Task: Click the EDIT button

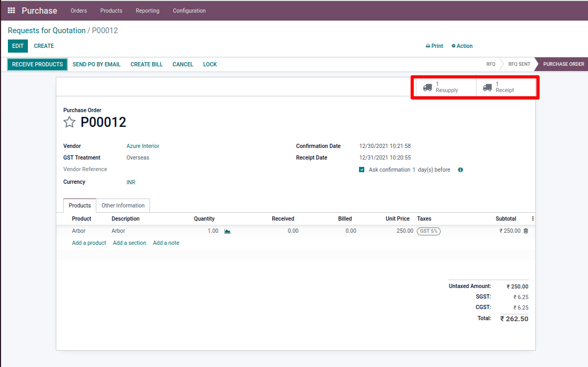Action: [x=17, y=46]
